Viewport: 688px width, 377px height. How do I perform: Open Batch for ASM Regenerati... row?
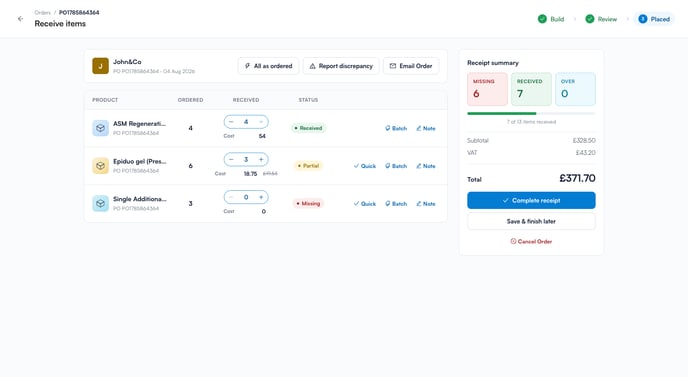tap(396, 128)
